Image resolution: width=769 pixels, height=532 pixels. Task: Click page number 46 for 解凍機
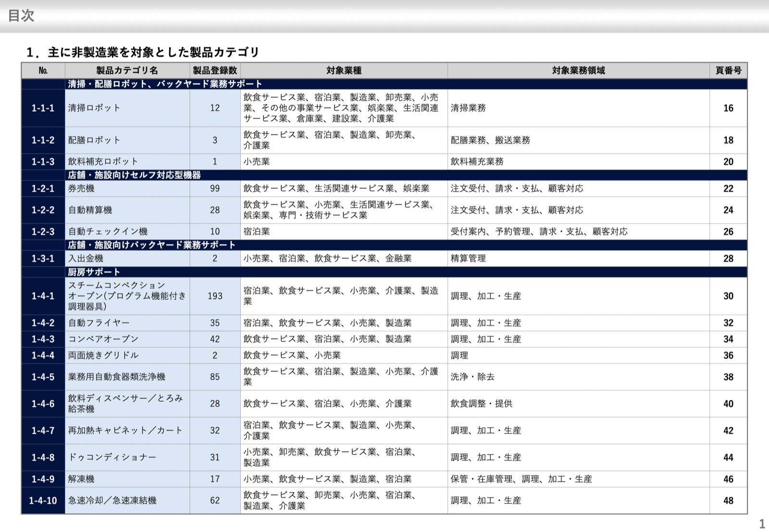tap(728, 479)
